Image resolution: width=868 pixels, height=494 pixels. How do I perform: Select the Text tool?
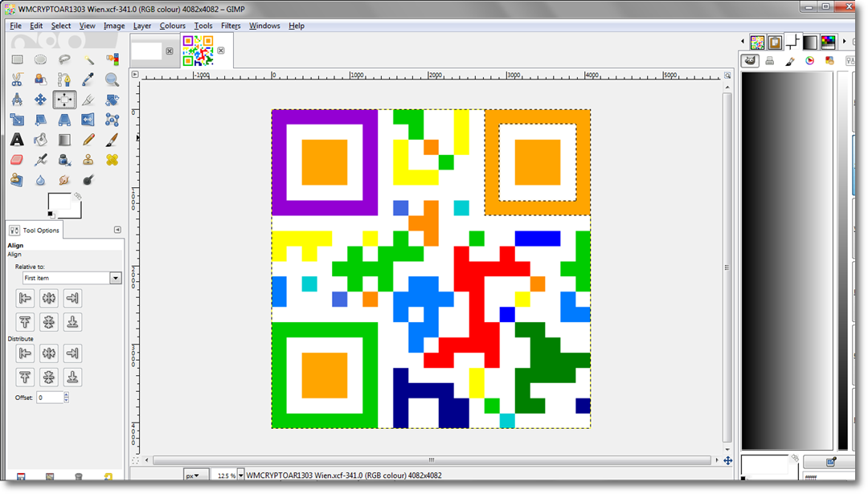(x=17, y=140)
